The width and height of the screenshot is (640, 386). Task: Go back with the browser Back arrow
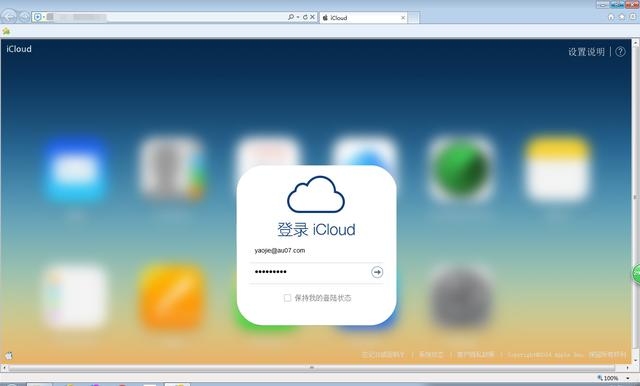point(8,16)
